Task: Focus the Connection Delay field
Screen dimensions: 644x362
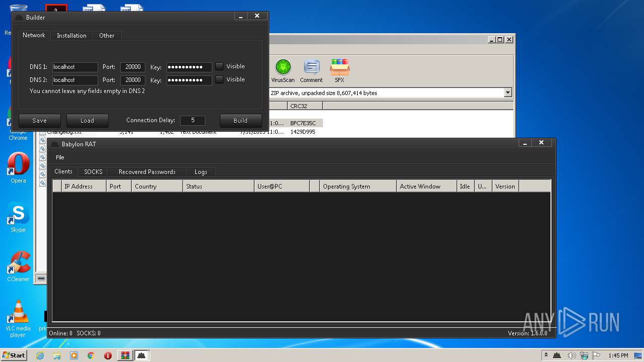Action: [x=193, y=121]
